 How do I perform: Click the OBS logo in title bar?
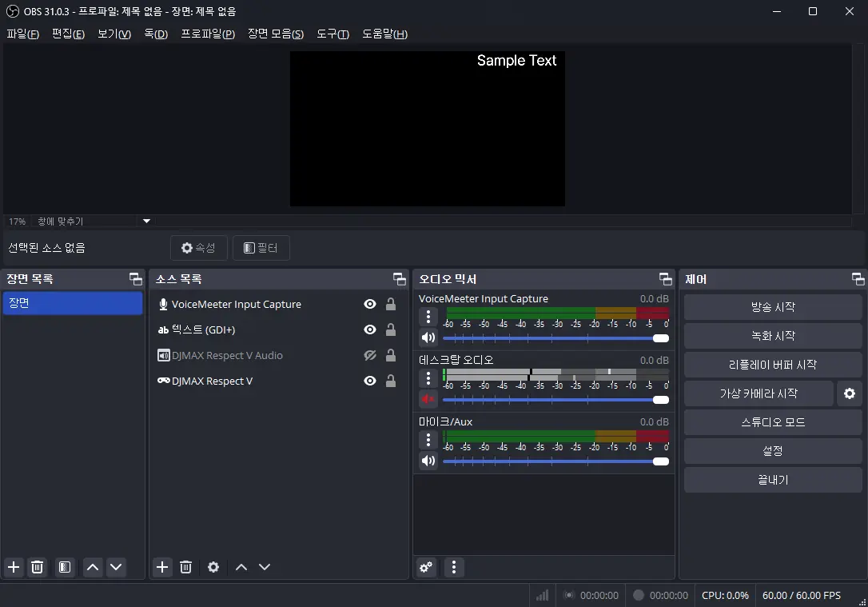(x=12, y=11)
